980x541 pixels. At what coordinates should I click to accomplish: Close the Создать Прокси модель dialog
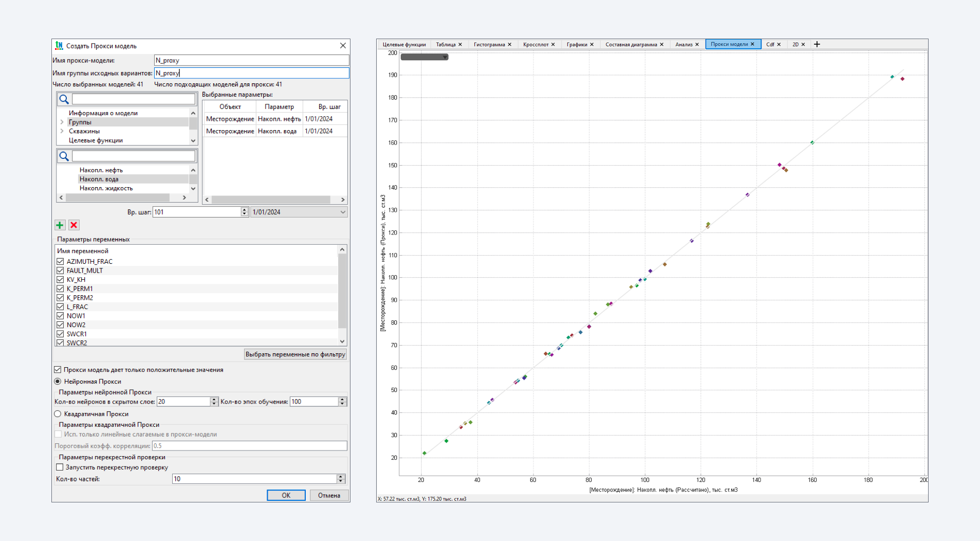343,46
